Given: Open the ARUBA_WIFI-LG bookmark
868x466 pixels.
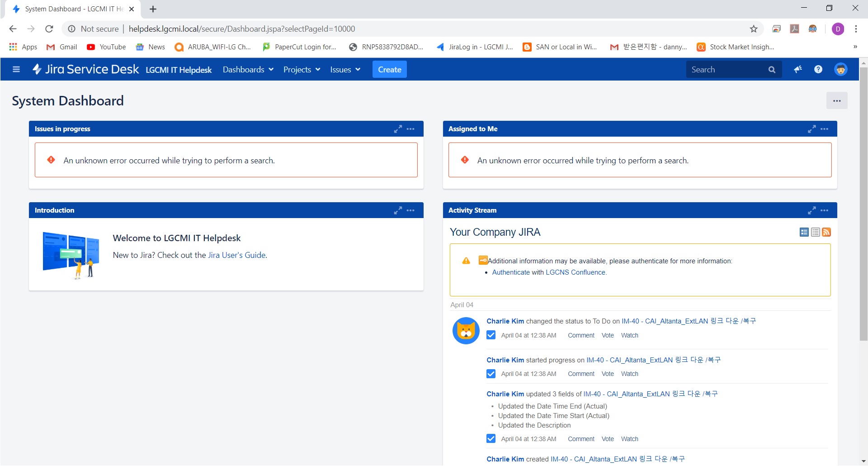Looking at the screenshot, I should tap(213, 47).
